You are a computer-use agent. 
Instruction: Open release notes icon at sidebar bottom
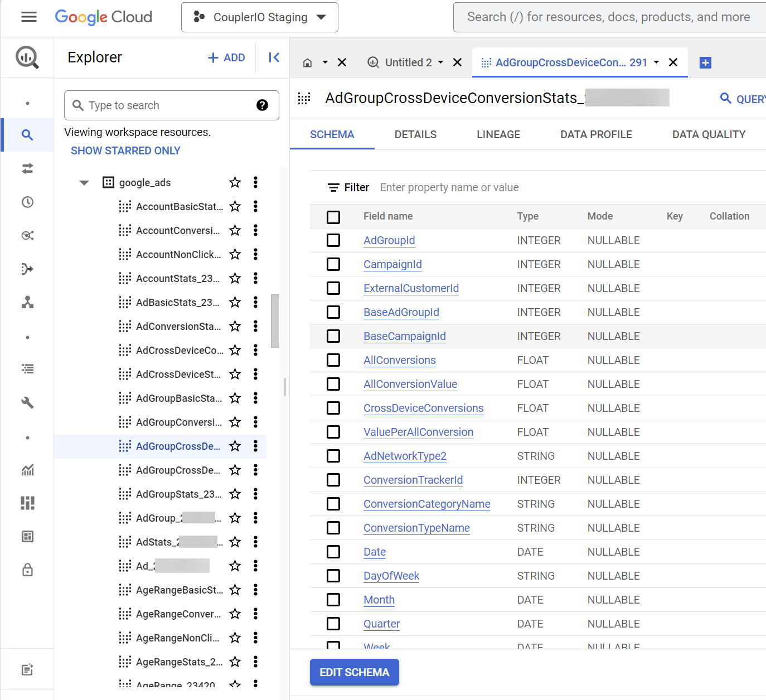click(27, 670)
